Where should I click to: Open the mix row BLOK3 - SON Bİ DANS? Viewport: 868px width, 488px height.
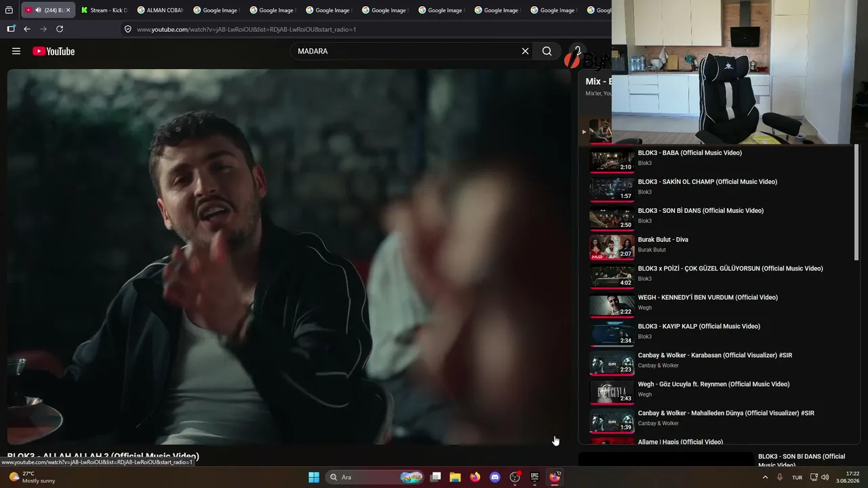pos(701,211)
